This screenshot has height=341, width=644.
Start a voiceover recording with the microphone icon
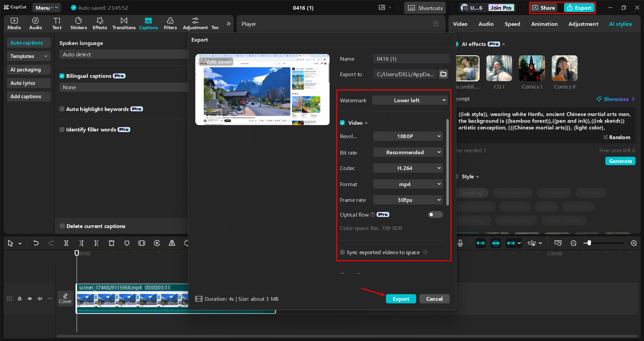point(460,243)
